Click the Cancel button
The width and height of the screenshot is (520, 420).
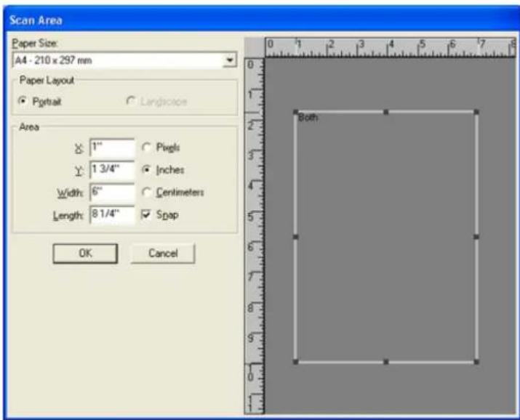click(x=163, y=254)
